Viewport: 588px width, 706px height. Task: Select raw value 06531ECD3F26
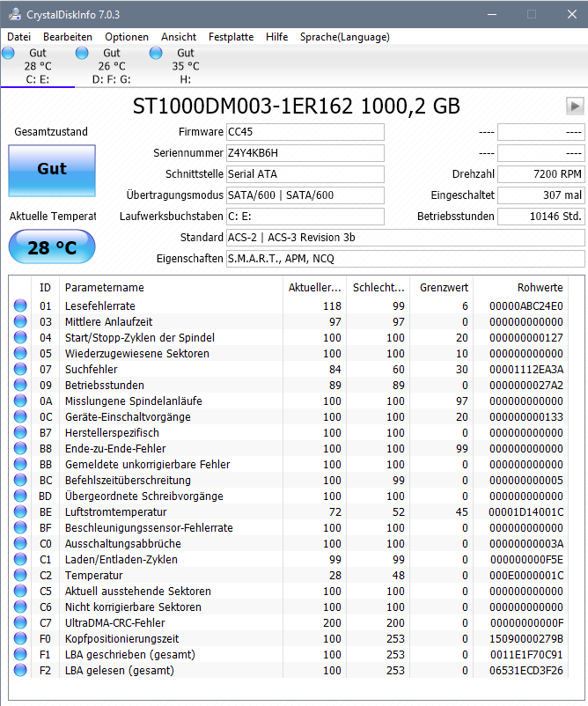click(526, 671)
